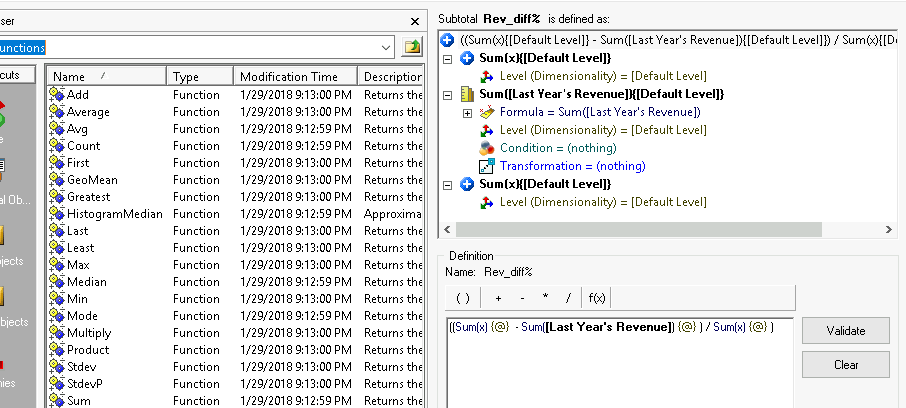Image resolution: width=906 pixels, height=408 pixels.
Task: Click the Clear button
Action: (x=845, y=365)
